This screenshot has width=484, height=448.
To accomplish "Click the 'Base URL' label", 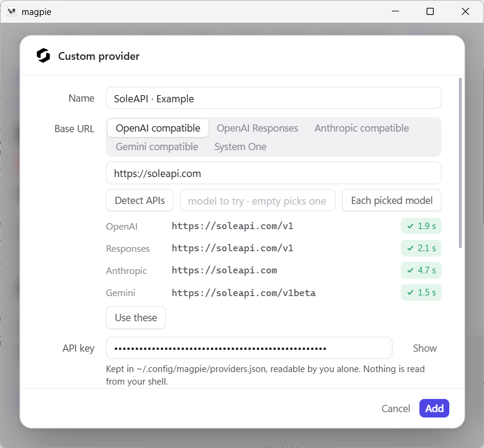I will [74, 129].
